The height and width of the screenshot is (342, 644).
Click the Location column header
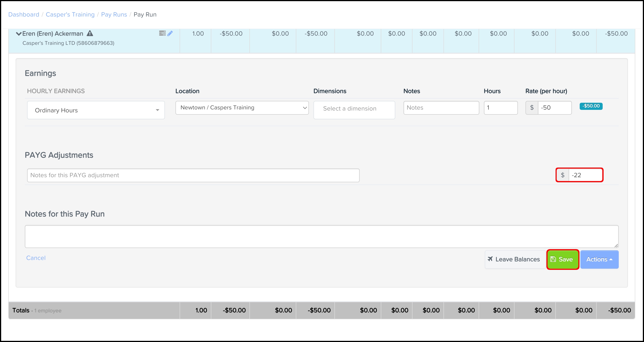click(x=187, y=91)
